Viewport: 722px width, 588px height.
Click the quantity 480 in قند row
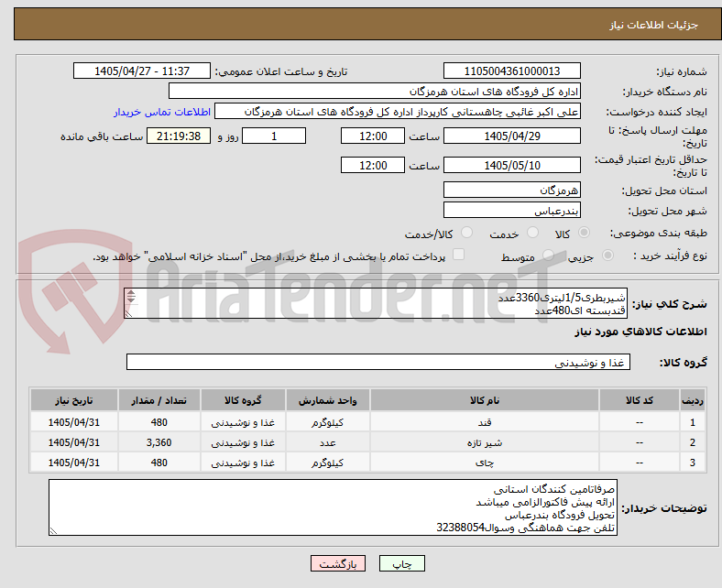click(x=159, y=422)
